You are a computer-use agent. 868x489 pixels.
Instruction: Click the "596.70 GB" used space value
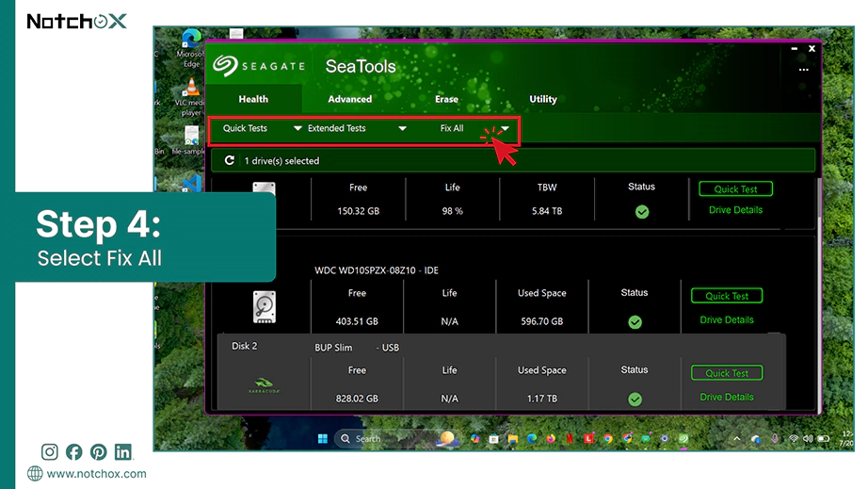coord(541,321)
